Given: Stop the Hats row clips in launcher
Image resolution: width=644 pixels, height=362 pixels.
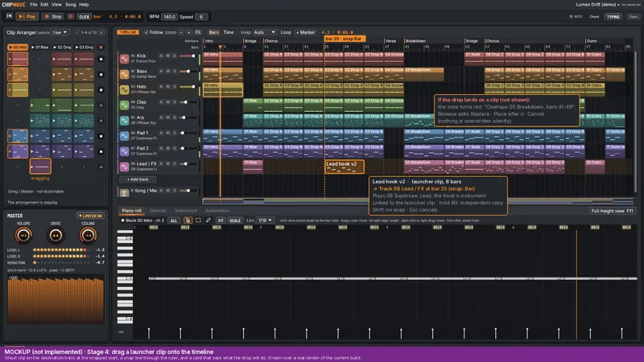Looking at the screenshot, I should click(101, 90).
